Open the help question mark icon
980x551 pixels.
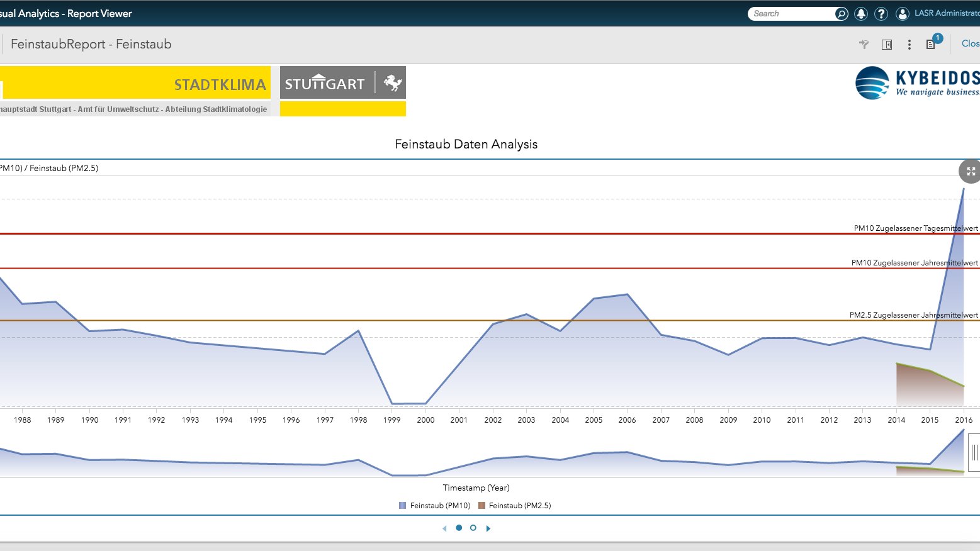click(881, 14)
